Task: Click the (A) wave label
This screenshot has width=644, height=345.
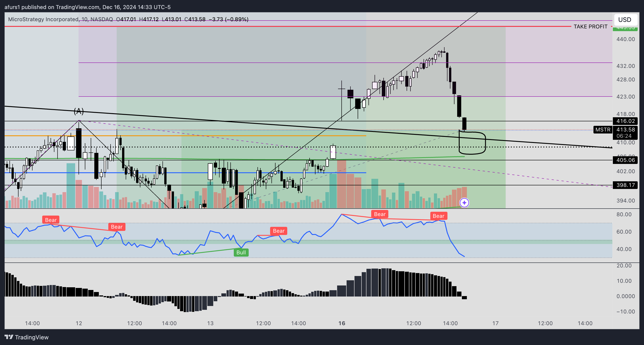Action: pyautogui.click(x=79, y=111)
